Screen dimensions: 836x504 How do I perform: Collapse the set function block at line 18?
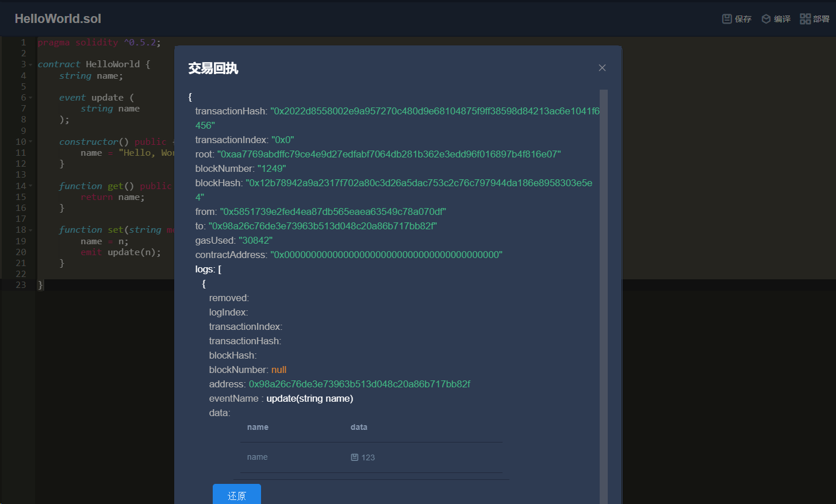click(30, 229)
